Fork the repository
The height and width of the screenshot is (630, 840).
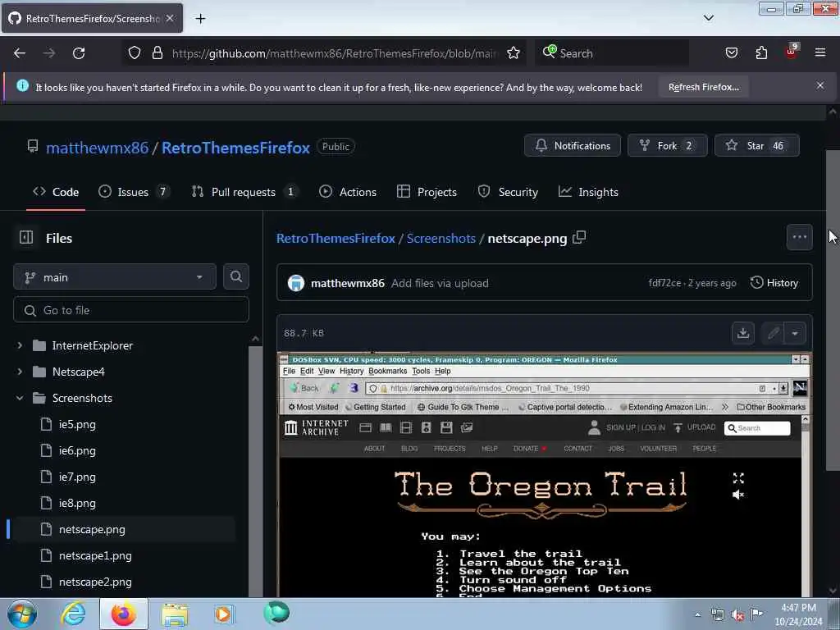click(x=667, y=146)
